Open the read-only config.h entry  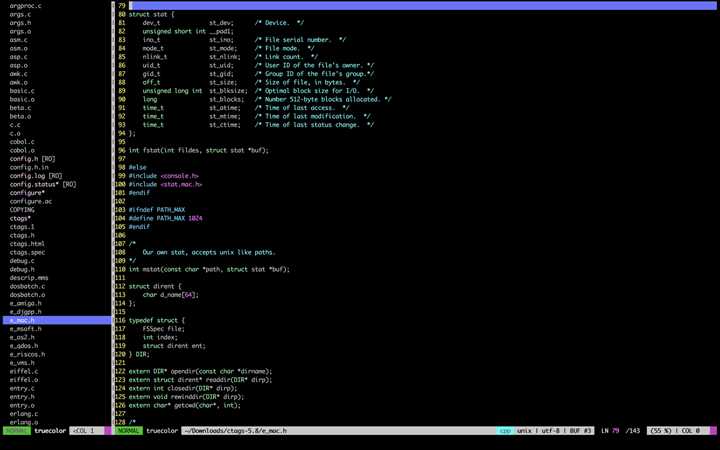click(x=33, y=159)
